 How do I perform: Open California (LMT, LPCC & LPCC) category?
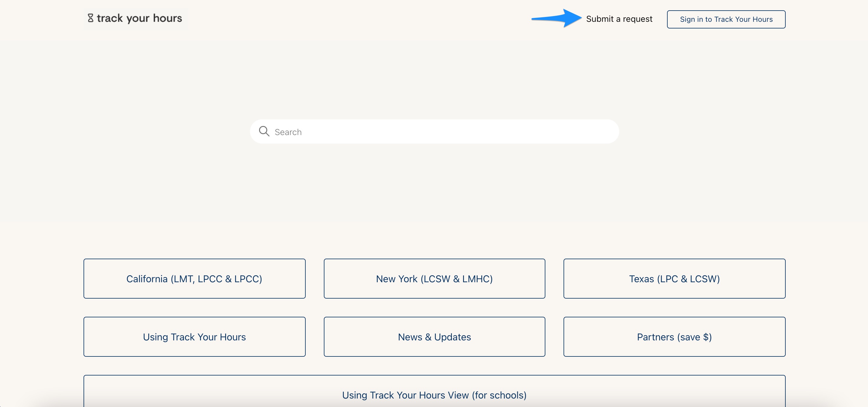coord(194,279)
